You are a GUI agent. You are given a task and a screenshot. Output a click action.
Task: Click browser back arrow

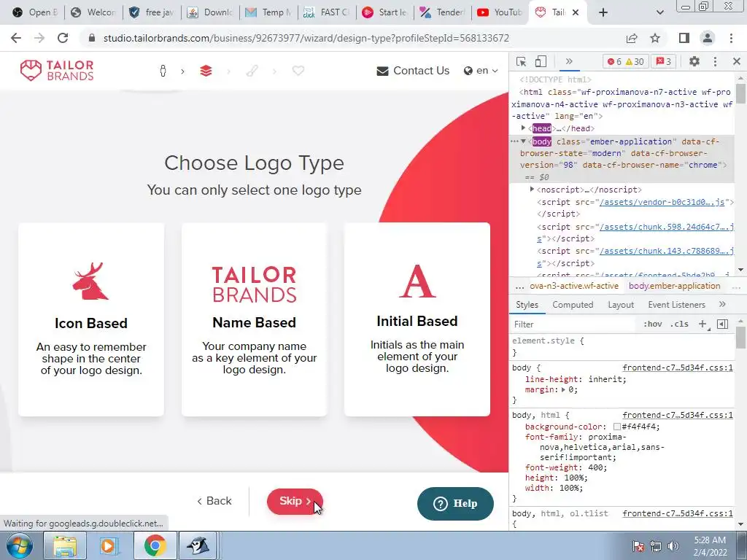coord(16,38)
